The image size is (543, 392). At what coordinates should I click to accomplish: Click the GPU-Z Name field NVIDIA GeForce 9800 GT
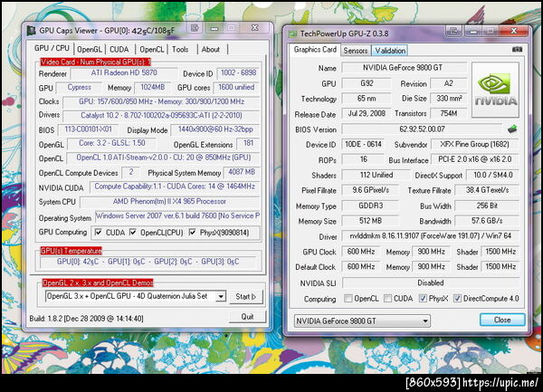pos(403,68)
